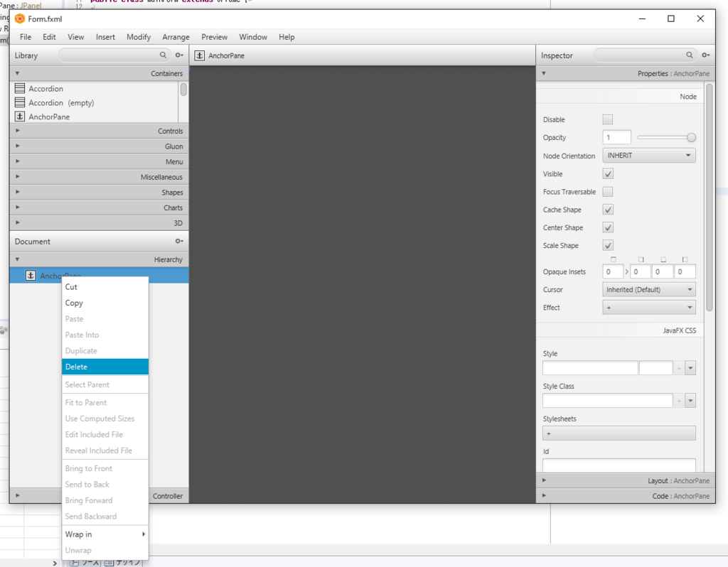Uncheck the Visible checkbox

pyautogui.click(x=607, y=173)
